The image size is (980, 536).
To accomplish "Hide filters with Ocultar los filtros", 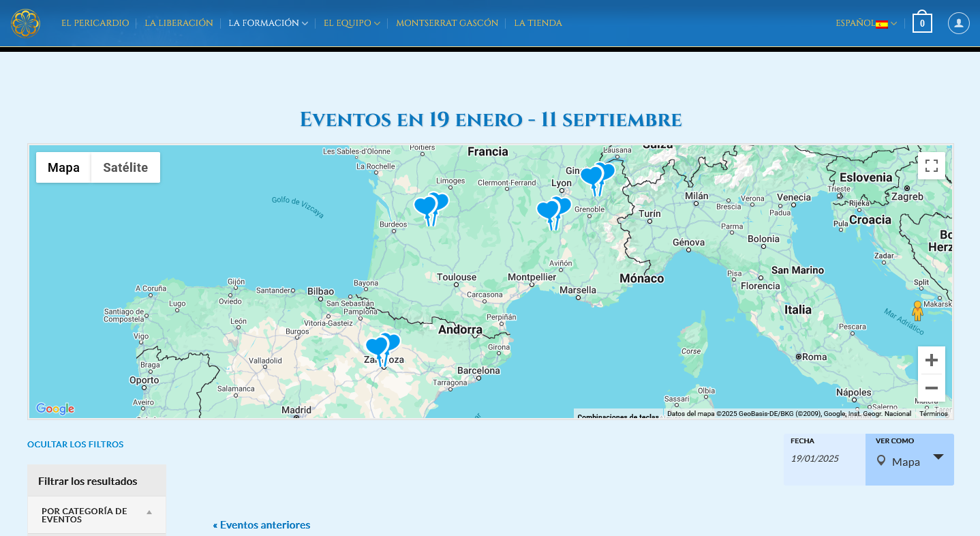I will click(75, 445).
